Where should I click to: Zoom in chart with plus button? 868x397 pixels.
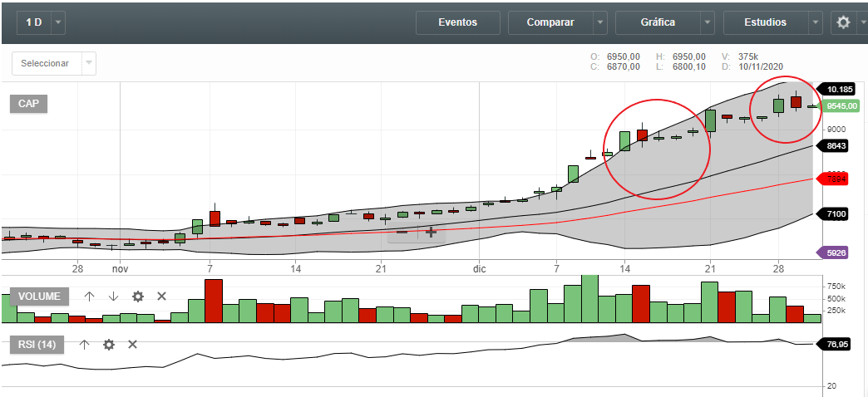431,233
